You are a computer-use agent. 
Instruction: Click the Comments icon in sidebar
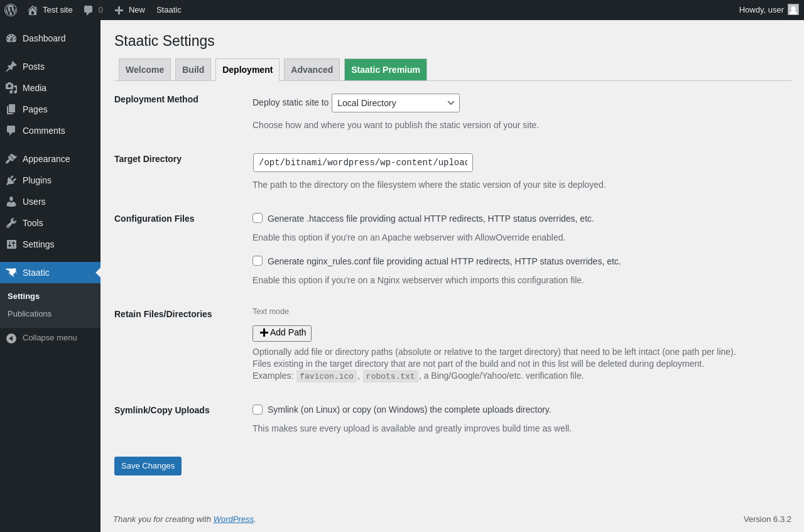11,131
